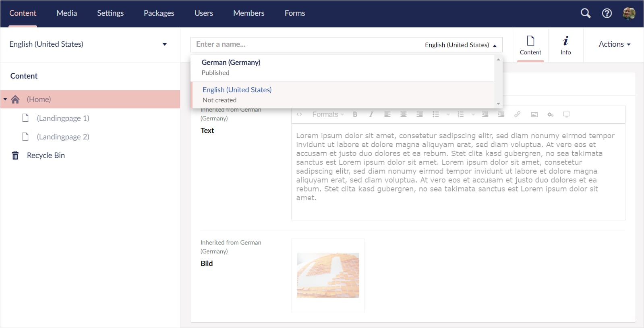
Task: Click the insert link icon
Action: click(x=517, y=114)
